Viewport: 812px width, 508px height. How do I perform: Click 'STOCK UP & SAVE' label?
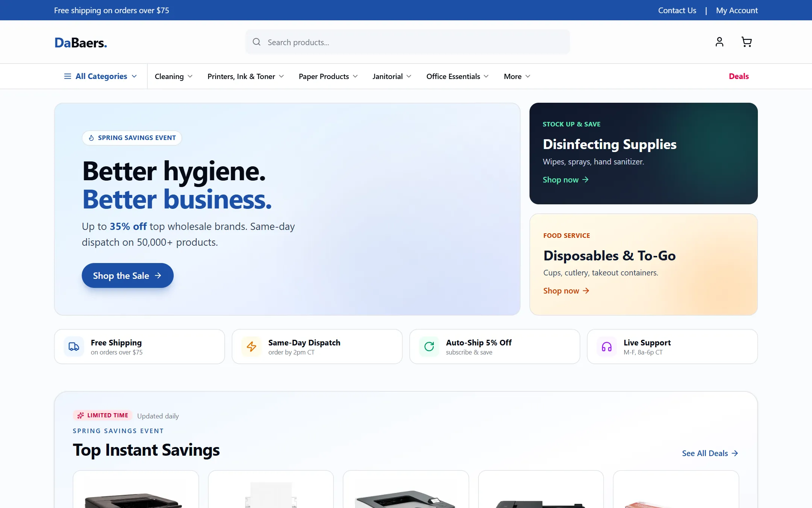coord(571,124)
